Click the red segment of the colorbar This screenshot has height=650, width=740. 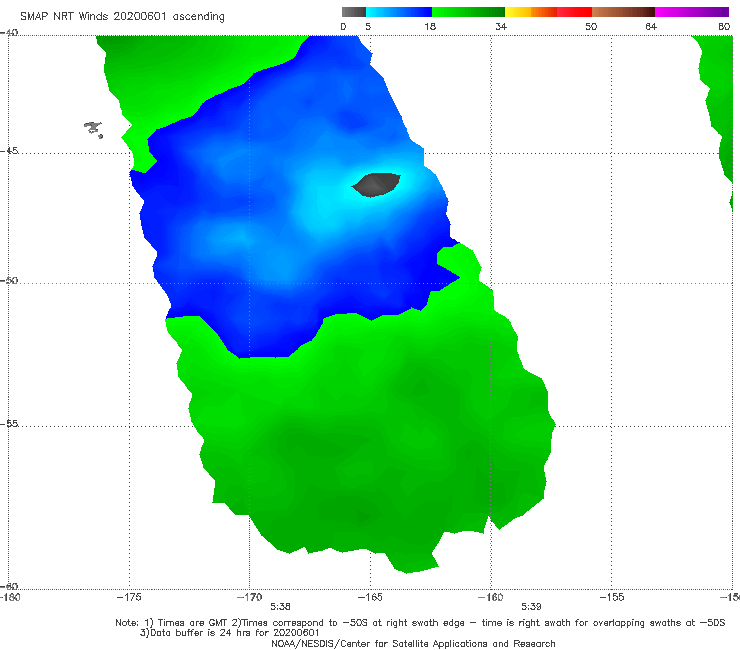click(x=574, y=12)
